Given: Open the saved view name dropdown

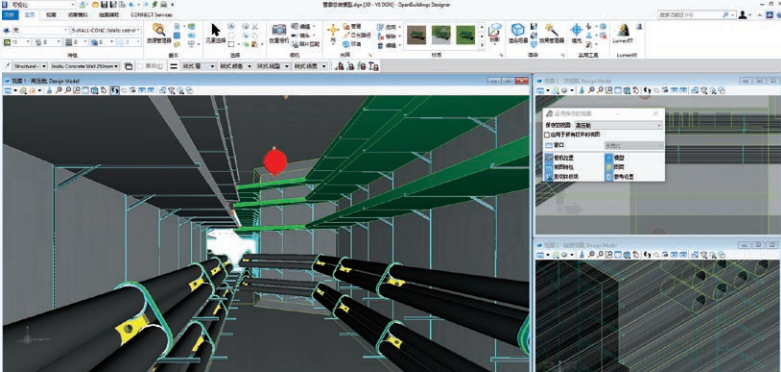Looking at the screenshot, I should (618, 125).
